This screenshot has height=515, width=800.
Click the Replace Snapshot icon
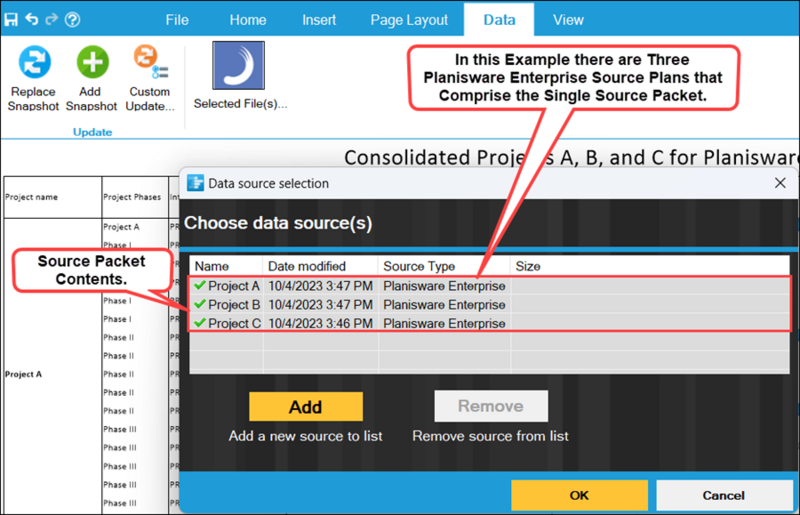point(34,62)
